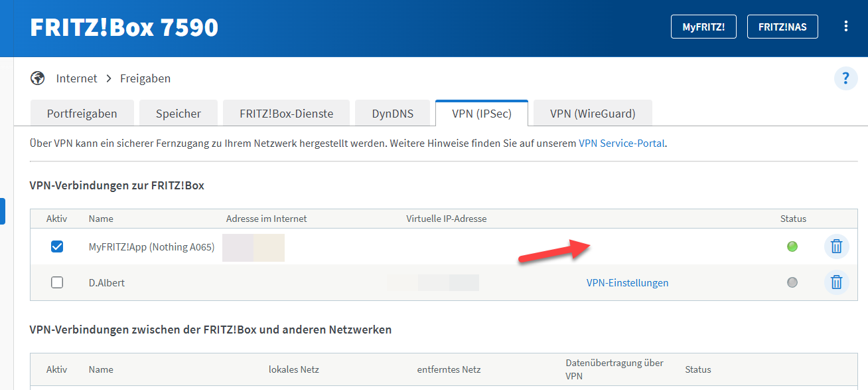Image resolution: width=868 pixels, height=390 pixels.
Task: Open the help question mark icon
Action: [845, 78]
